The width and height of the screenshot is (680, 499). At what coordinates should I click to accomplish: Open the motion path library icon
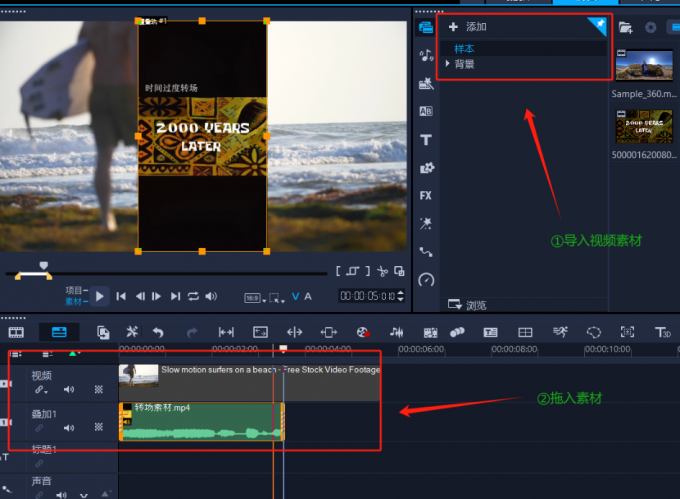pyautogui.click(x=426, y=252)
